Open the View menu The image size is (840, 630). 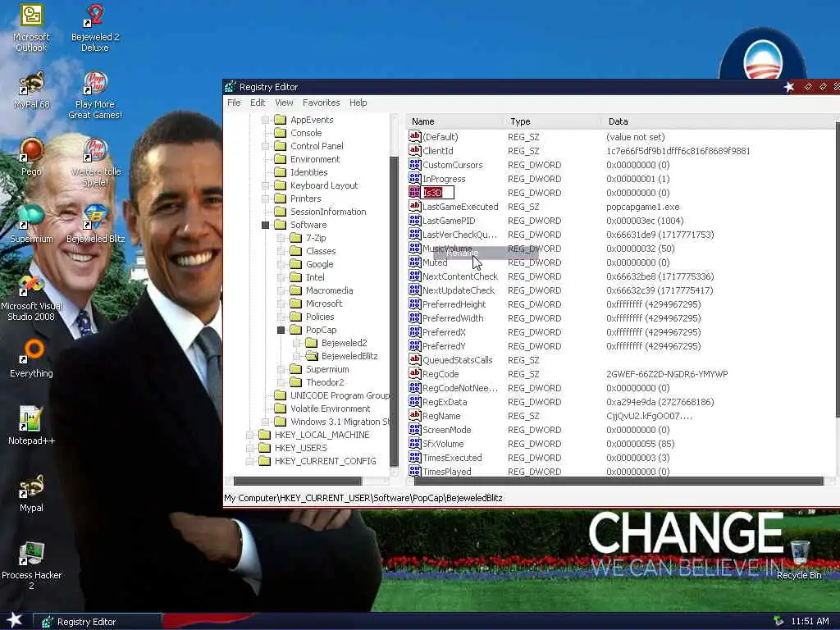284,103
